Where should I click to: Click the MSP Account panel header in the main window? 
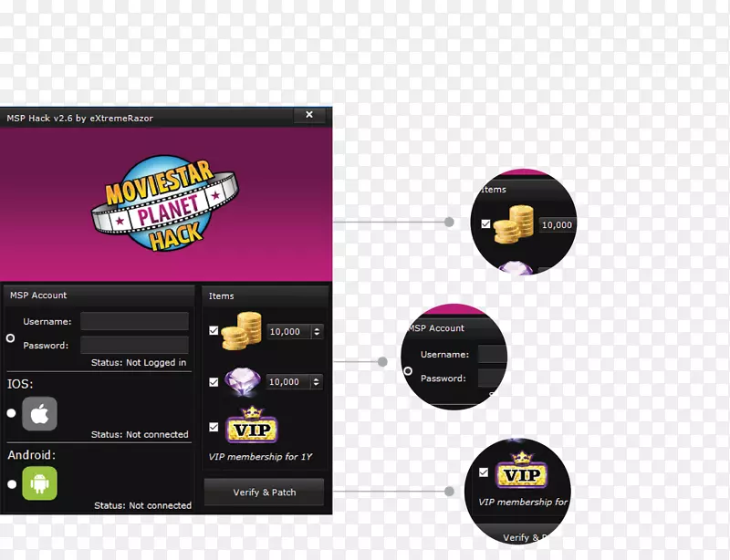(x=99, y=296)
